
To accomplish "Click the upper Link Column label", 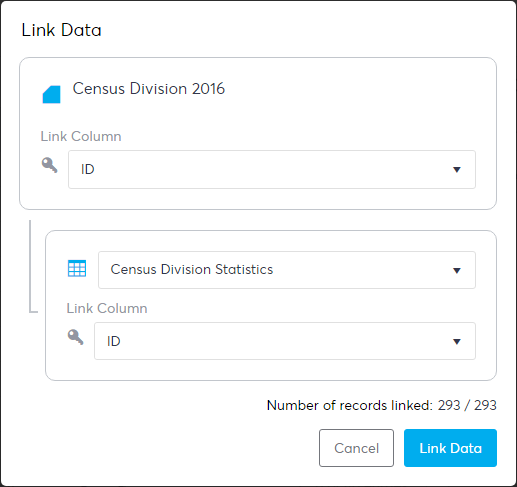I will coord(81,136).
